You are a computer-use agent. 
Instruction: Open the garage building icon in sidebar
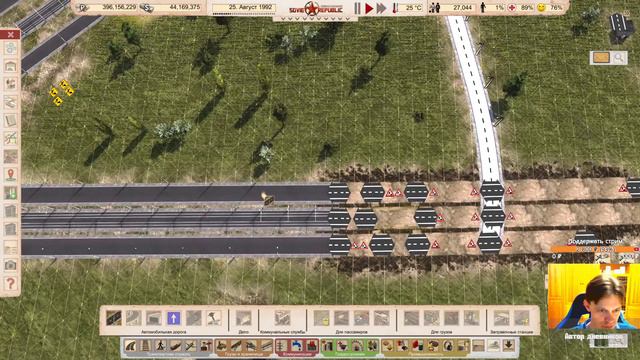11,66
